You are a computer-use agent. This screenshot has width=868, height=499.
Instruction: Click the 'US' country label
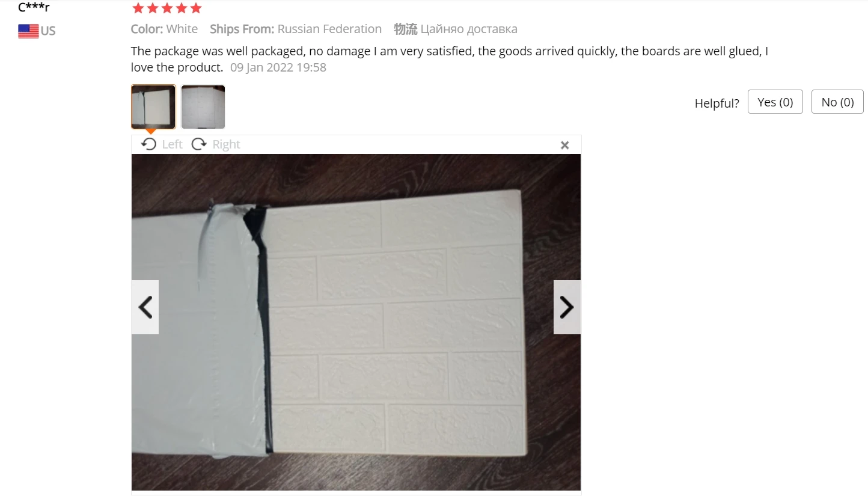click(48, 31)
